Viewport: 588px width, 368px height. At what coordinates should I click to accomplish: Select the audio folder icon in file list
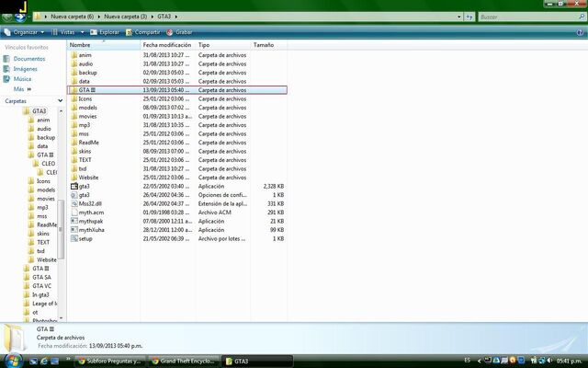(73, 63)
